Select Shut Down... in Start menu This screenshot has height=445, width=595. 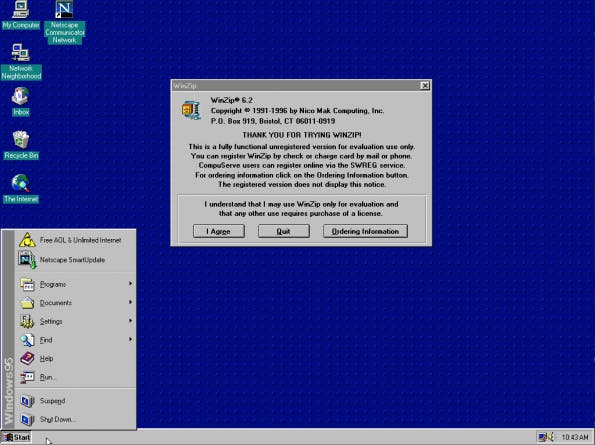click(x=75, y=419)
